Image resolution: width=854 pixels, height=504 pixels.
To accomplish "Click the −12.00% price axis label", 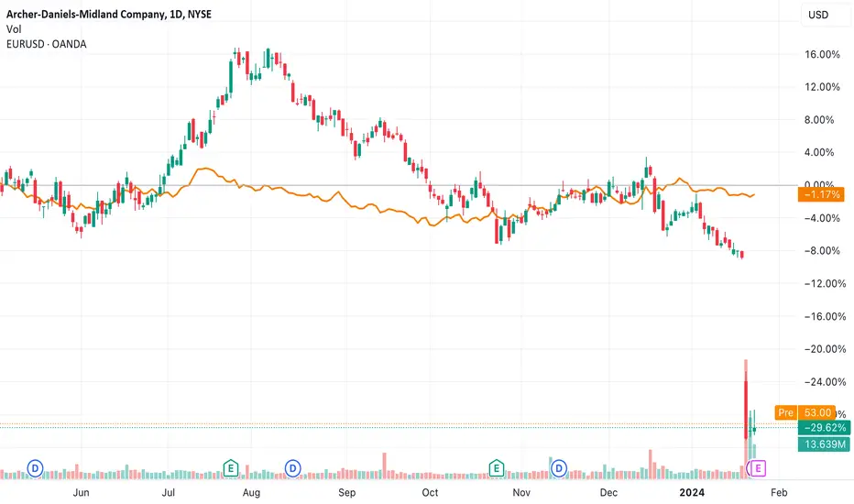I will click(825, 283).
